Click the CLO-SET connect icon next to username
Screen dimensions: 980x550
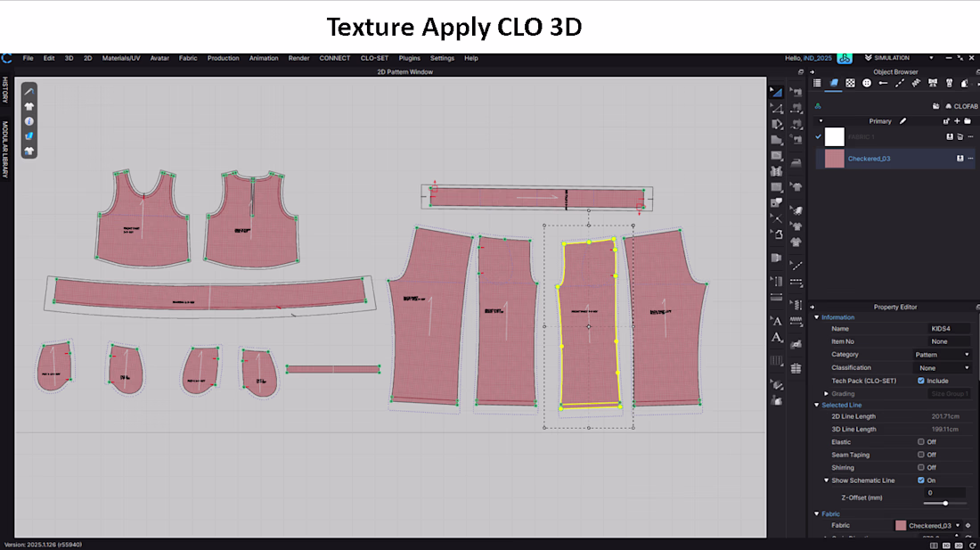point(845,58)
